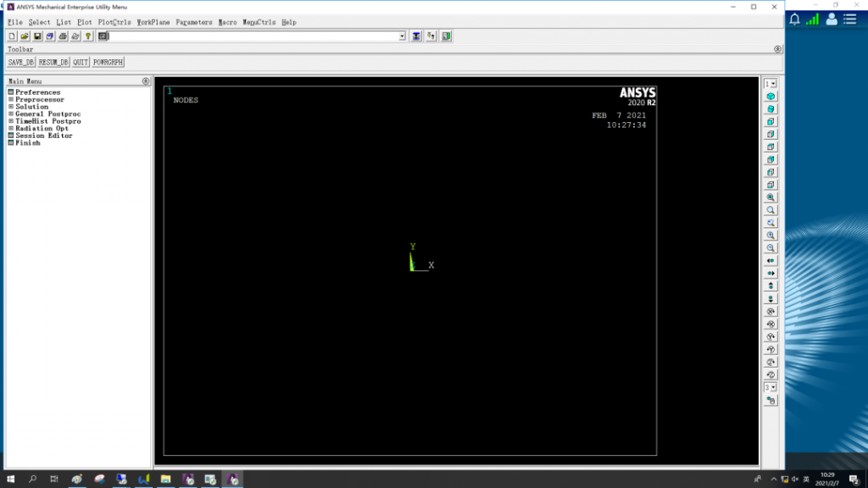Click the New Analysis toolbar icon
The height and width of the screenshot is (488, 868).
(12, 36)
